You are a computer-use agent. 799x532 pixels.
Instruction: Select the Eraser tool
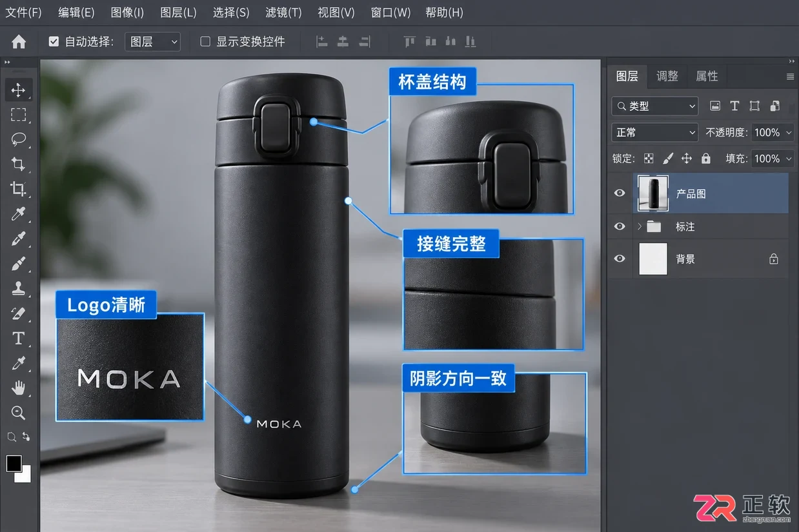click(18, 313)
